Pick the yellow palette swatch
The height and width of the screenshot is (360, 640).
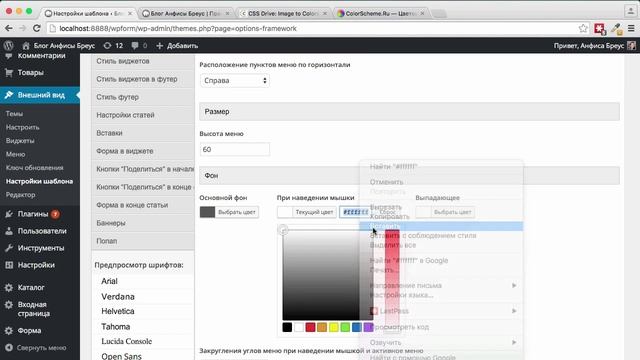pyautogui.click(x=333, y=327)
